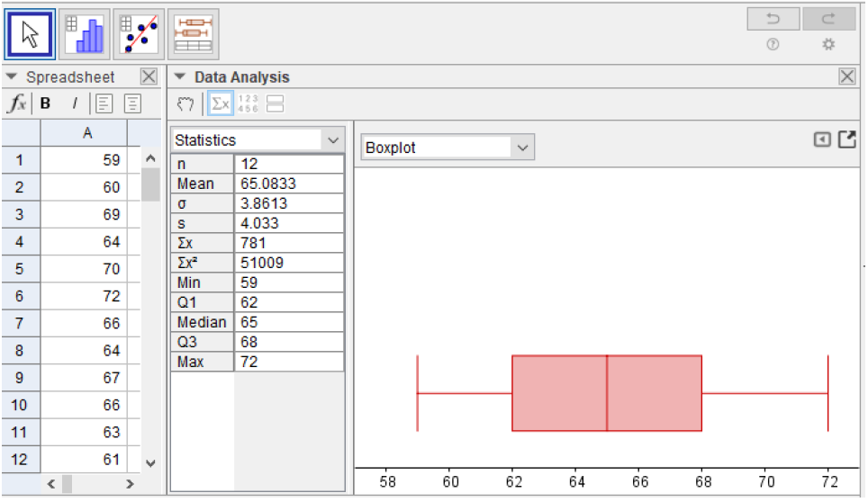Select spreadsheet row header 1
The image size is (868, 502).
tap(20, 160)
